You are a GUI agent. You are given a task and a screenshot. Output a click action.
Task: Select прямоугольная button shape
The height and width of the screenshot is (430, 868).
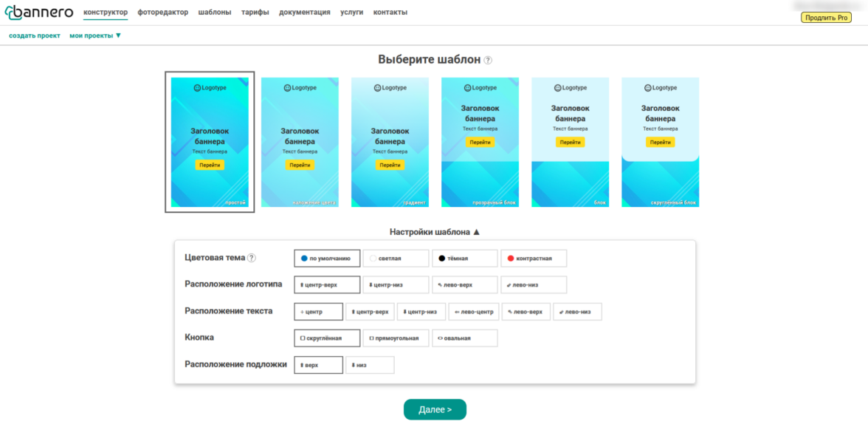pos(396,338)
